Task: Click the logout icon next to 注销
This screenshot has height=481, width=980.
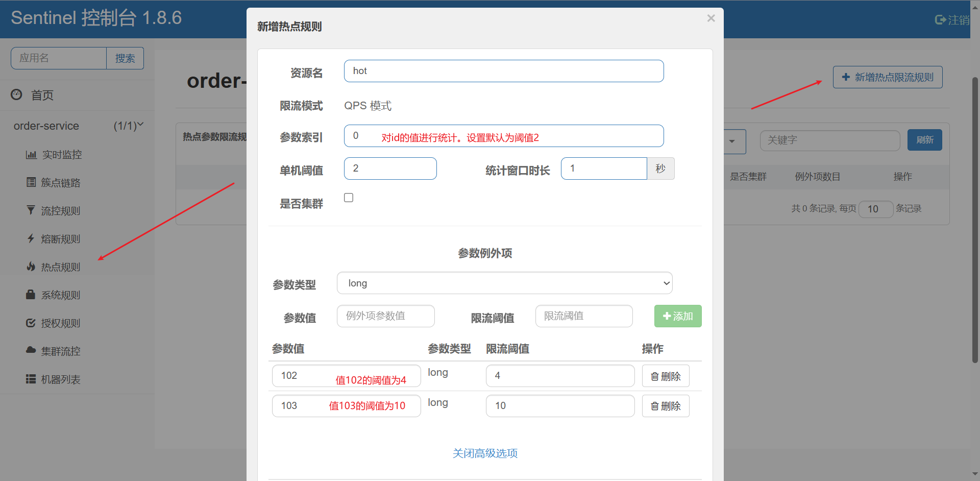Action: coord(940,20)
